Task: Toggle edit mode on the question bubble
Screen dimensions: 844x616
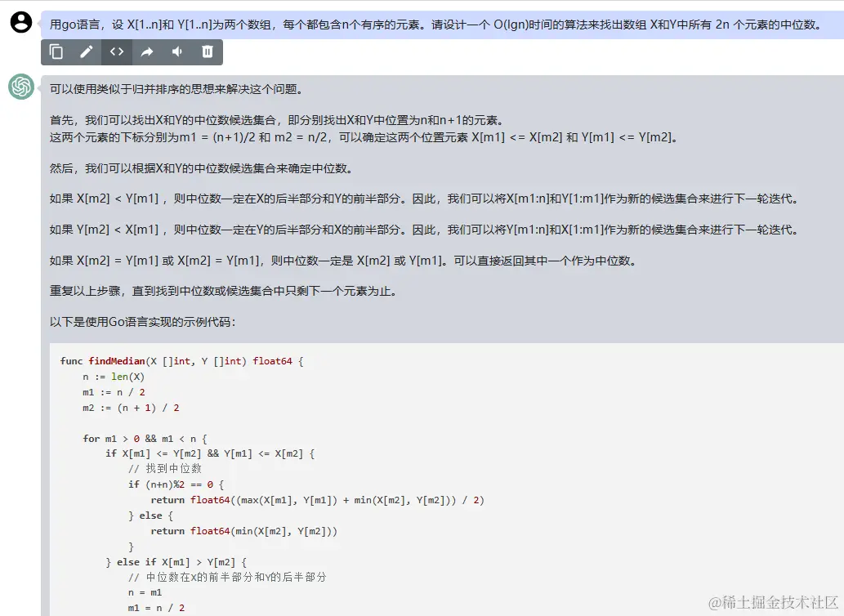Action: 87,51
